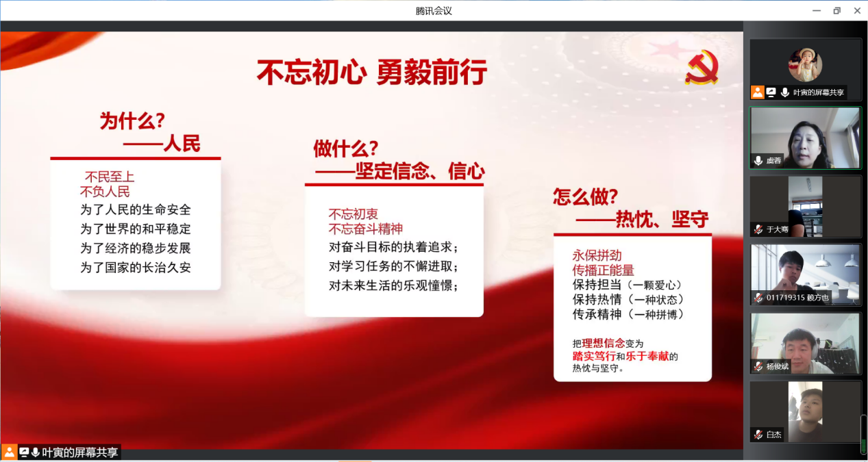Select 白杰's video thumbnail
The height and width of the screenshot is (462, 868).
point(805,411)
